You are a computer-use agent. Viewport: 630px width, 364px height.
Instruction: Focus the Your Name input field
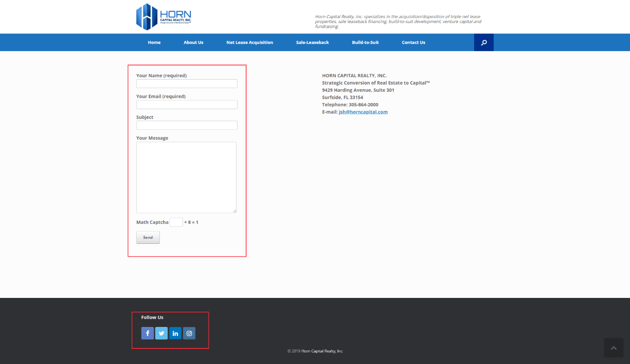click(x=187, y=84)
